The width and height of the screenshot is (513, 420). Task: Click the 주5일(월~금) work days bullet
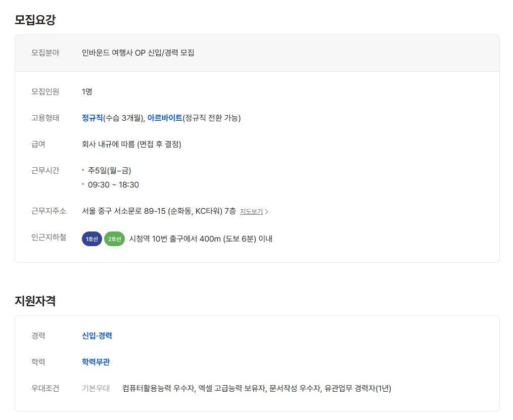(x=109, y=170)
